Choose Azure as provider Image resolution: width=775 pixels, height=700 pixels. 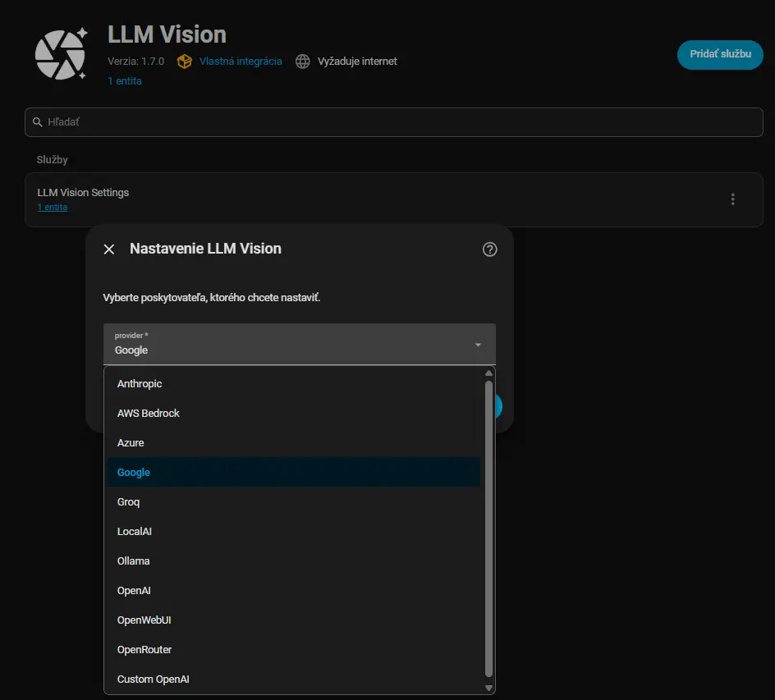point(294,443)
